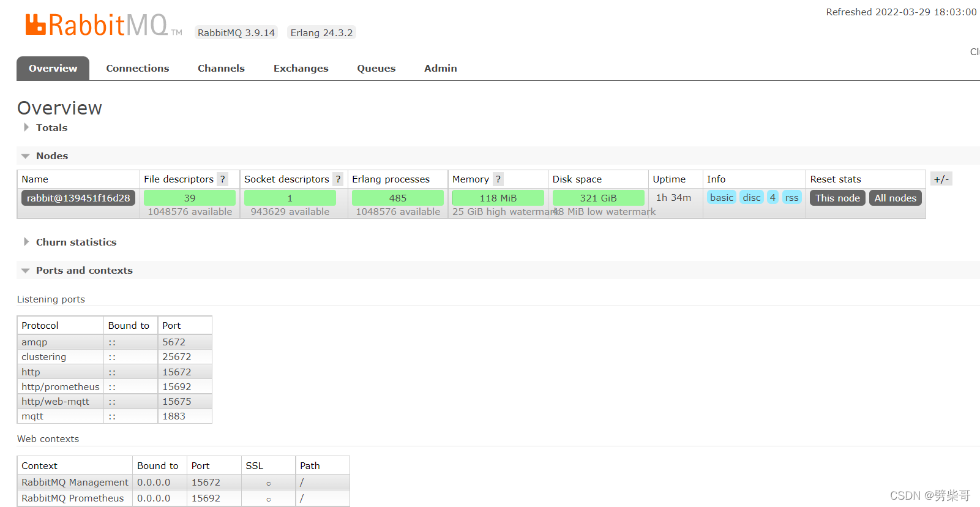This screenshot has width=980, height=507.
Task: Reset stats for All nodes
Action: click(896, 198)
